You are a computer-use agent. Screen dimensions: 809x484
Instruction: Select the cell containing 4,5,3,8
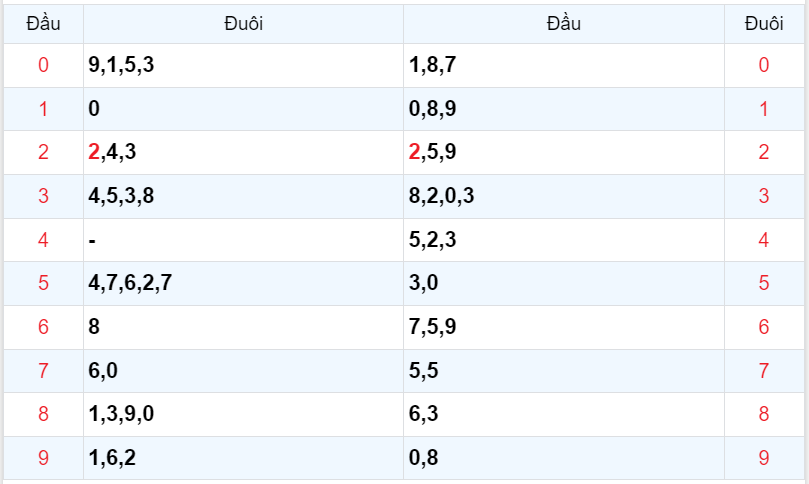[121, 196]
